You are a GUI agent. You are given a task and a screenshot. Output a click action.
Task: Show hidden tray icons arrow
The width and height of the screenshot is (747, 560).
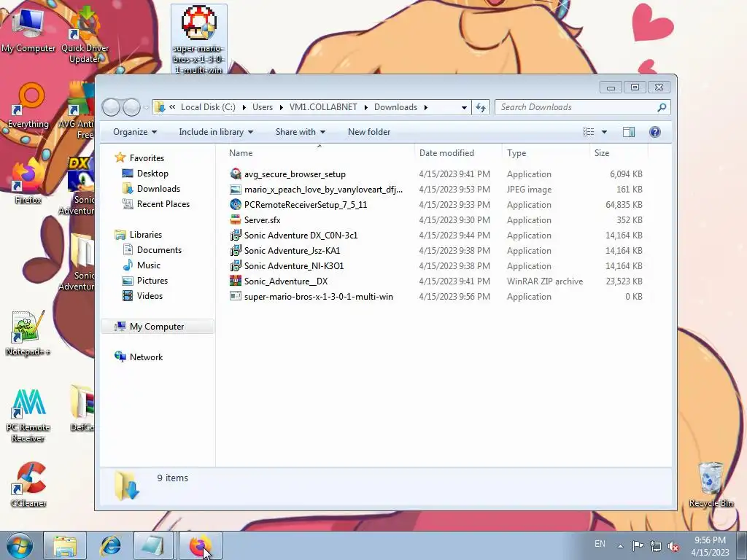tap(620, 545)
